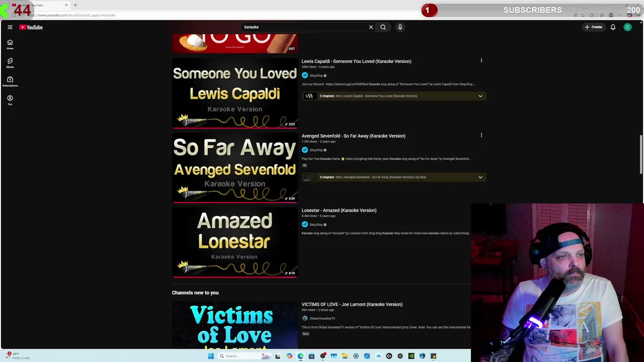This screenshot has width=644, height=362.
Task: Open a new browser tab
Action: [75, 5]
